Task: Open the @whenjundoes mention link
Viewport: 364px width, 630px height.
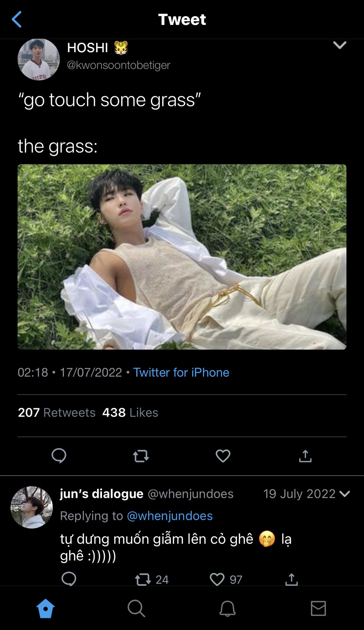Action: tap(170, 516)
